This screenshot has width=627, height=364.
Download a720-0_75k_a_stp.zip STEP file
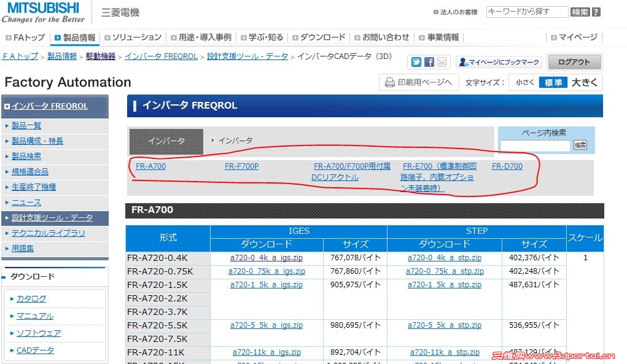[x=445, y=271]
